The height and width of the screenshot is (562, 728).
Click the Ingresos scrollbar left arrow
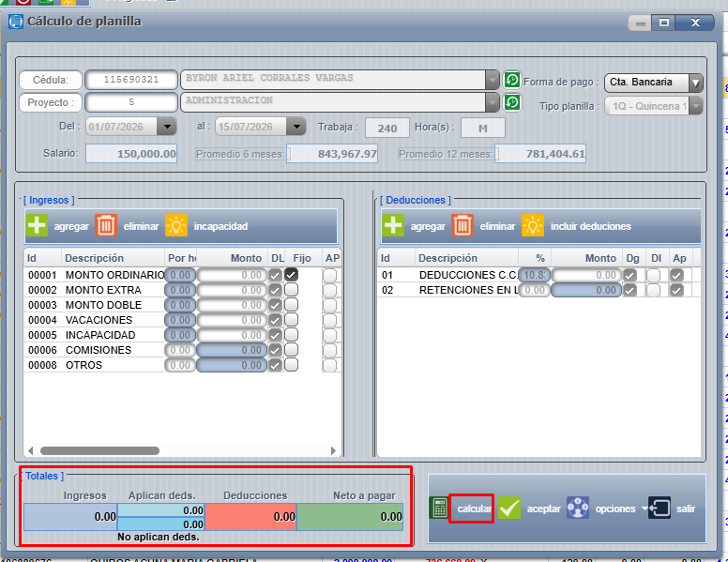pos(31,450)
